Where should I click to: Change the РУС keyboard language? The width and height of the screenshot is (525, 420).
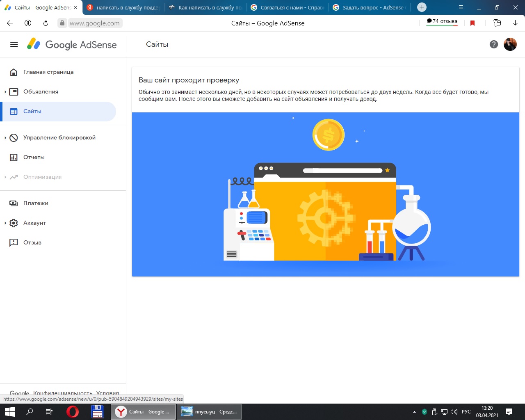coord(466,412)
